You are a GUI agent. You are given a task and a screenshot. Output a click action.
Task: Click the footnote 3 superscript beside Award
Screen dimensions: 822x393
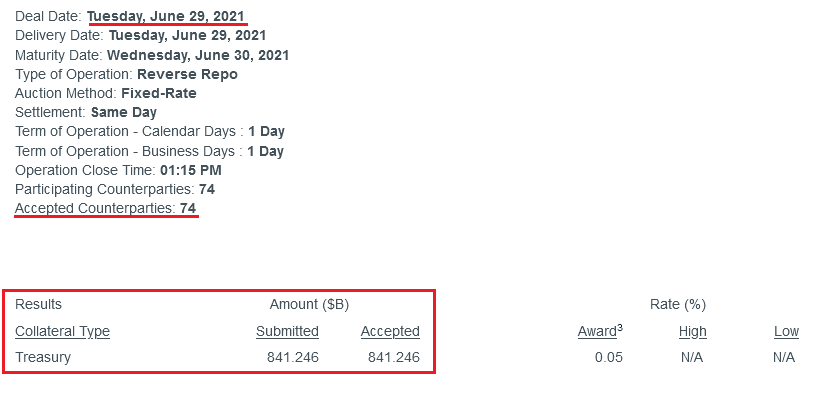(620, 328)
